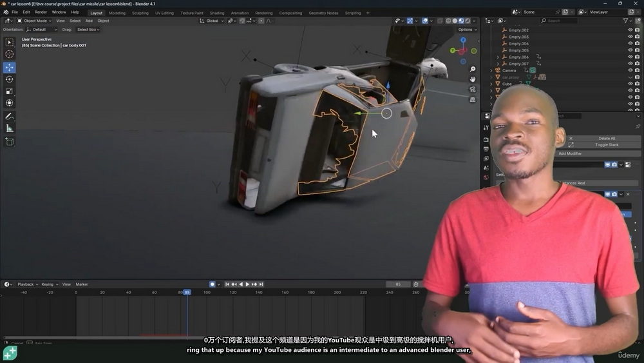The height and width of the screenshot is (363, 644).
Task: Jump to the timeline start frame
Action: pyautogui.click(x=227, y=284)
